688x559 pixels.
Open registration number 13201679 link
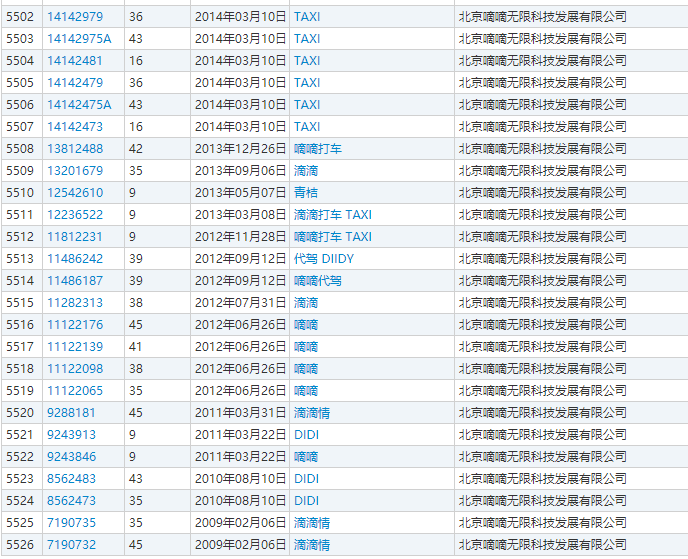click(75, 171)
